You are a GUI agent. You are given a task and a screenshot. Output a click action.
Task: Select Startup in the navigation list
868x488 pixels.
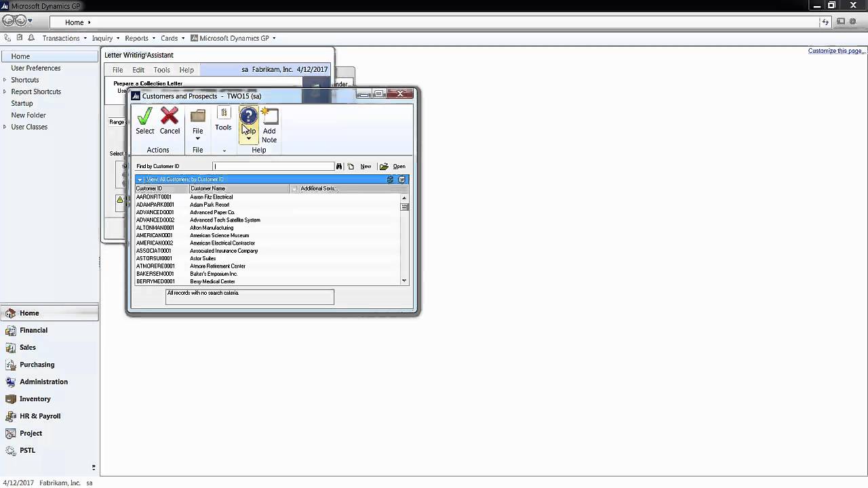(22, 103)
